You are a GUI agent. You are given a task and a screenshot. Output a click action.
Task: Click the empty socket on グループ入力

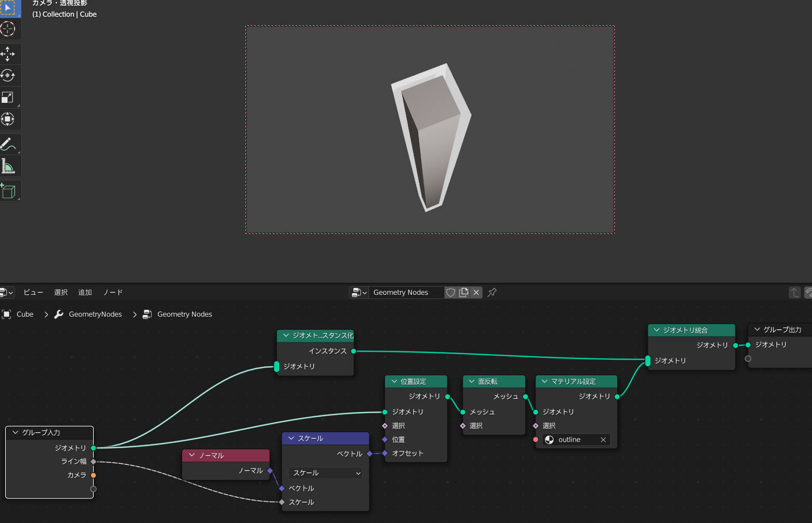(93, 489)
